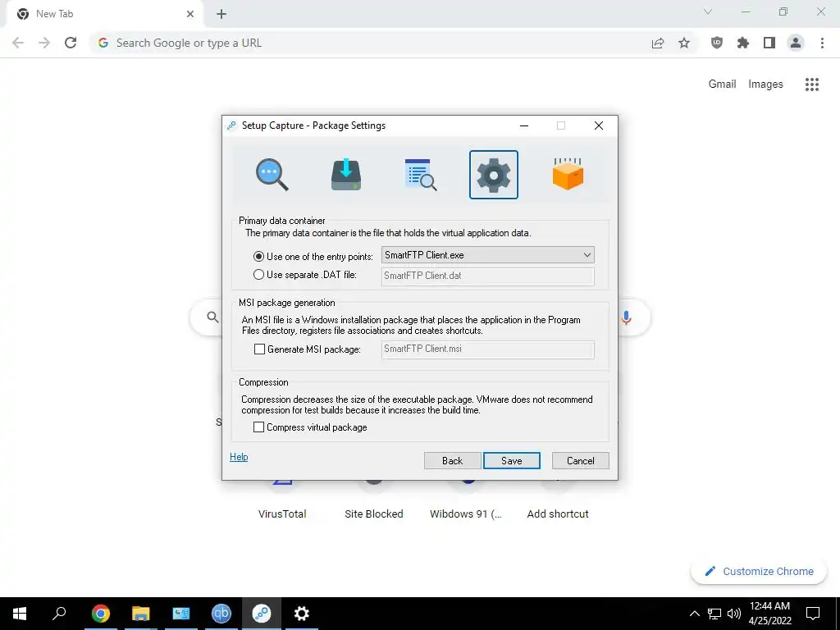840x630 pixels.
Task: Click the SmartFTP Client.msi name field
Action: 487,349
